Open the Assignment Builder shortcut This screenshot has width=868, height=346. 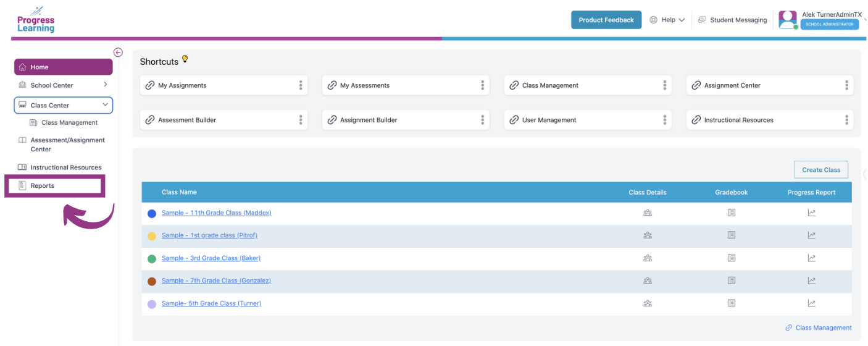[406, 120]
